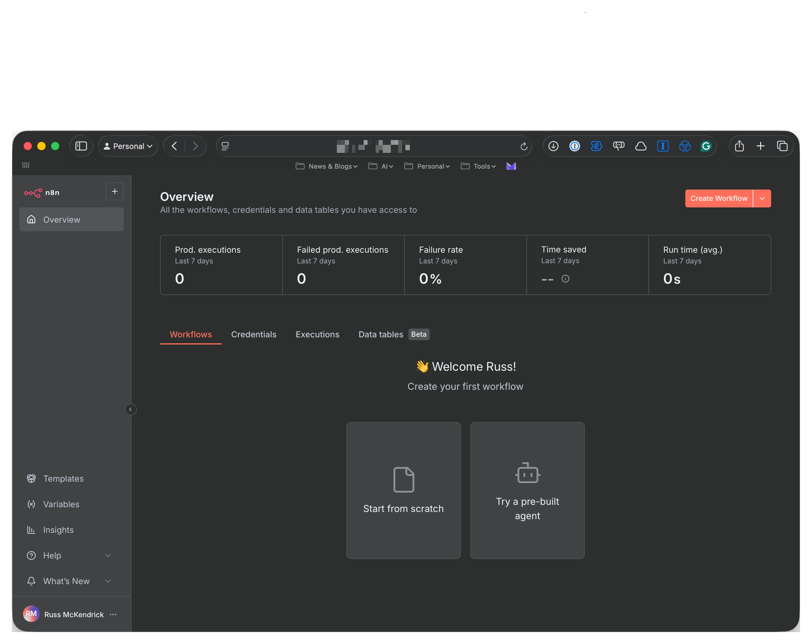Click the plus button beside n8n logo
This screenshot has height=644, width=812.
(114, 191)
